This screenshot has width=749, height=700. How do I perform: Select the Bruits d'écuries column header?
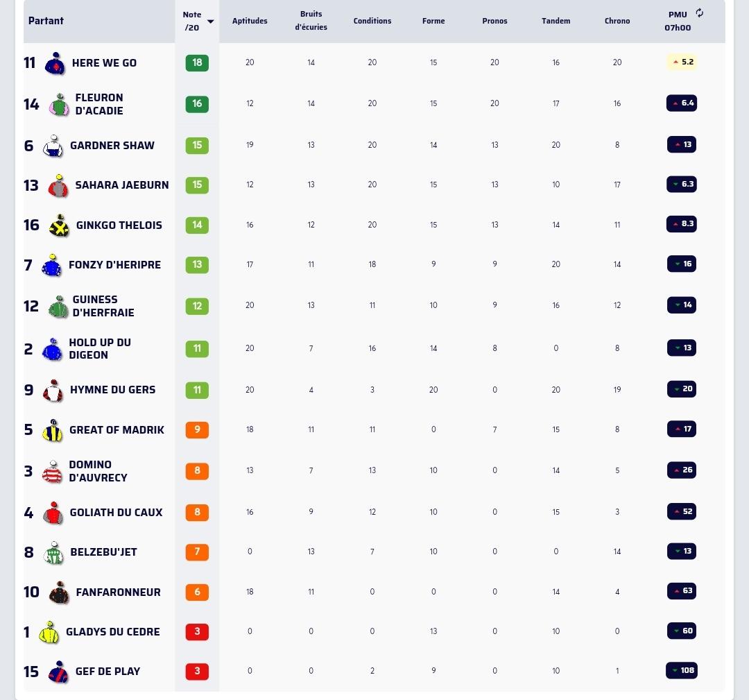(311, 21)
